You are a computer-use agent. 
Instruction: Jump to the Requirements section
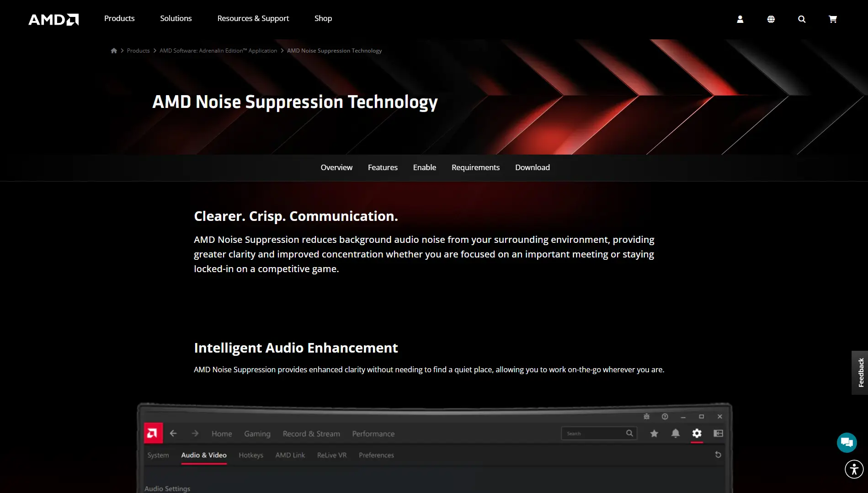point(475,167)
